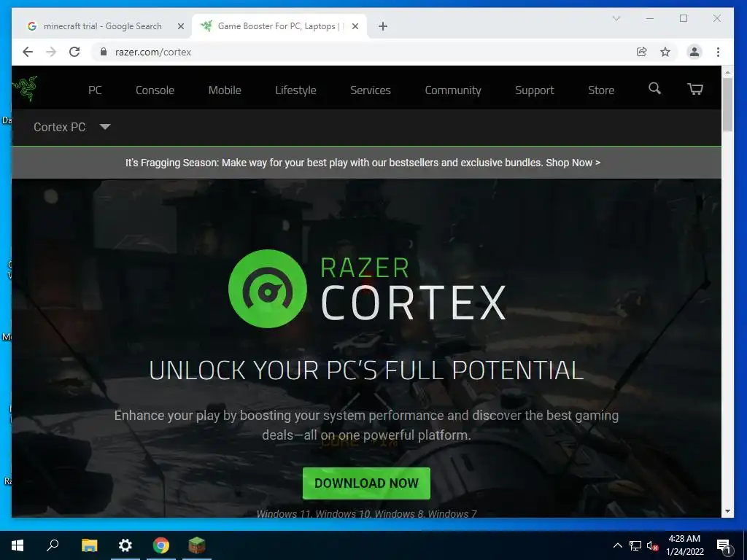The image size is (747, 560).
Task: Close the minecraft trial Google Search tab
Action: pyautogui.click(x=181, y=26)
